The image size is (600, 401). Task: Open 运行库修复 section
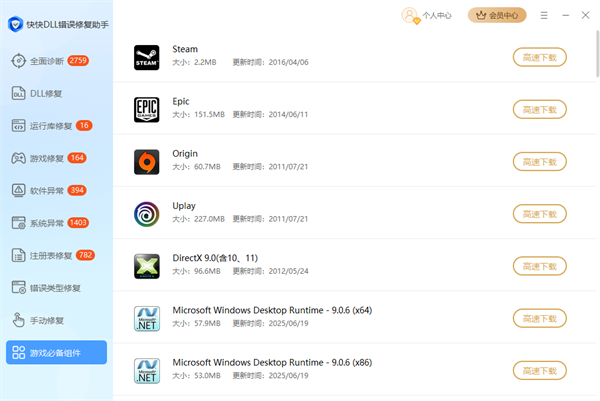point(50,126)
